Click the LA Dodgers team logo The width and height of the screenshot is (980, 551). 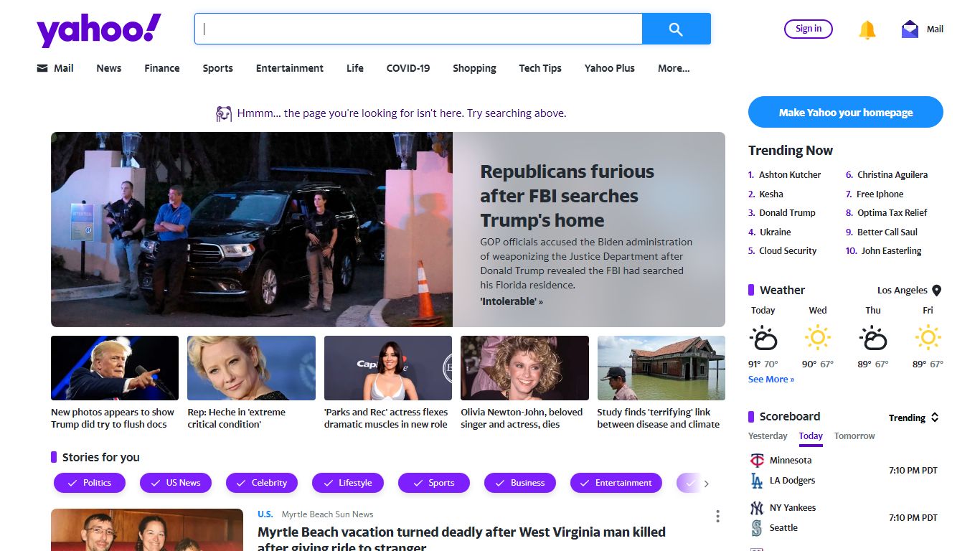click(x=757, y=480)
